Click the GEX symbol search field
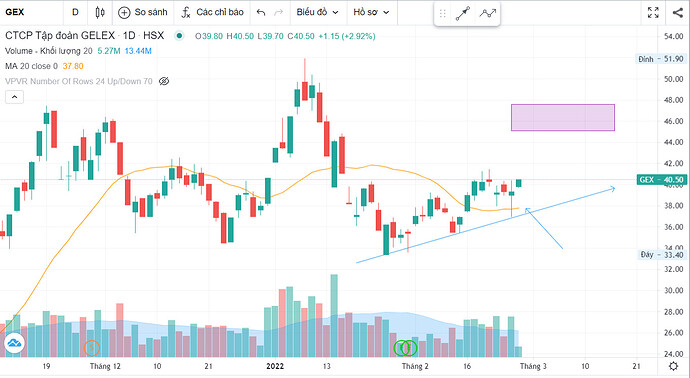 (31, 12)
